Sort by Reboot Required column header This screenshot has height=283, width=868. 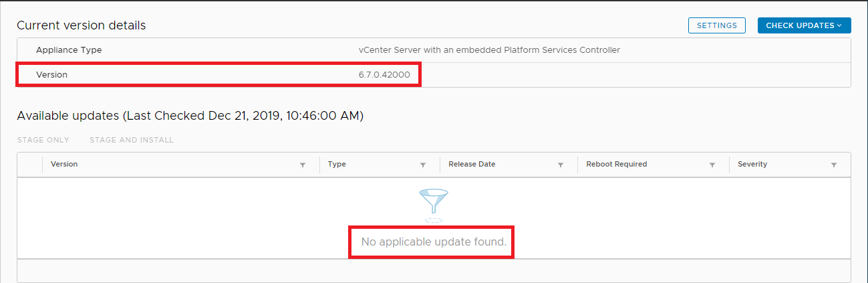(616, 165)
